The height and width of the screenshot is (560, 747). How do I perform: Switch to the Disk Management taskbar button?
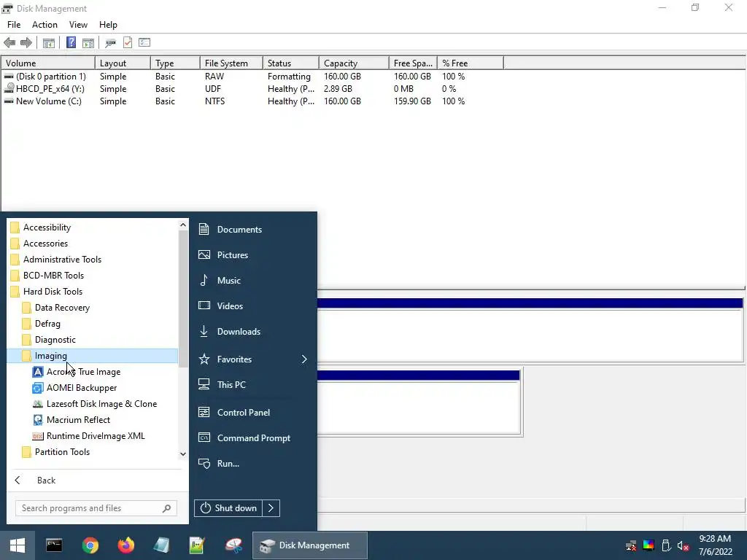coord(309,545)
